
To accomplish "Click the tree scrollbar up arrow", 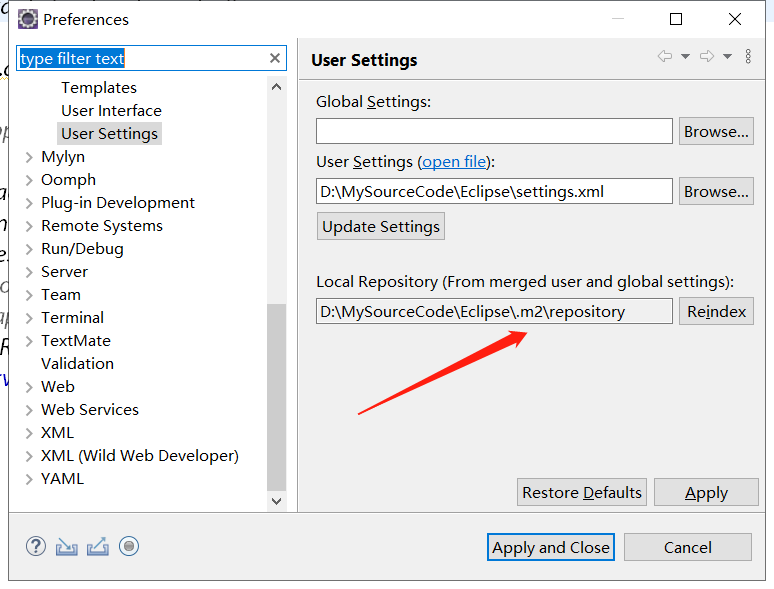I will [x=276, y=87].
